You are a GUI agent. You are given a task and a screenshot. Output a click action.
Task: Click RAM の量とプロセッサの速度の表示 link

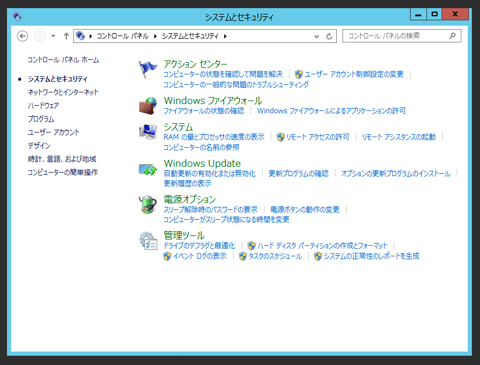click(214, 137)
